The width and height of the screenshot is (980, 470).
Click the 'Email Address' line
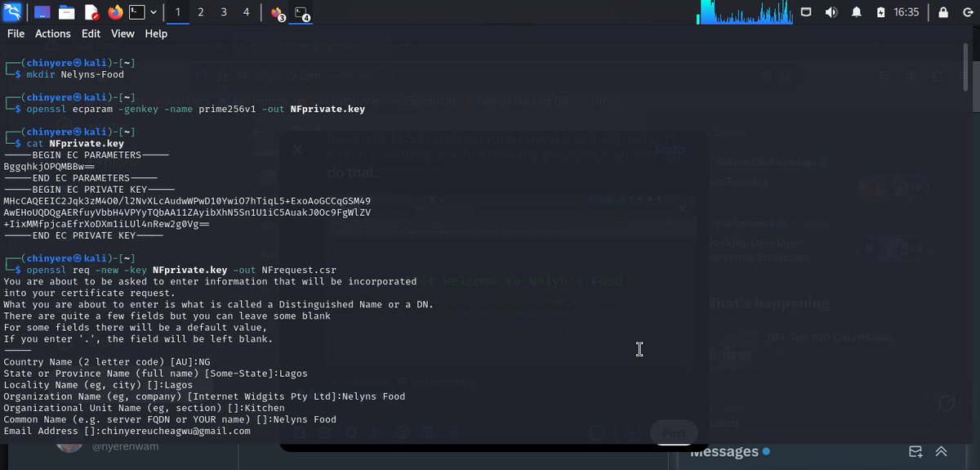[127, 431]
